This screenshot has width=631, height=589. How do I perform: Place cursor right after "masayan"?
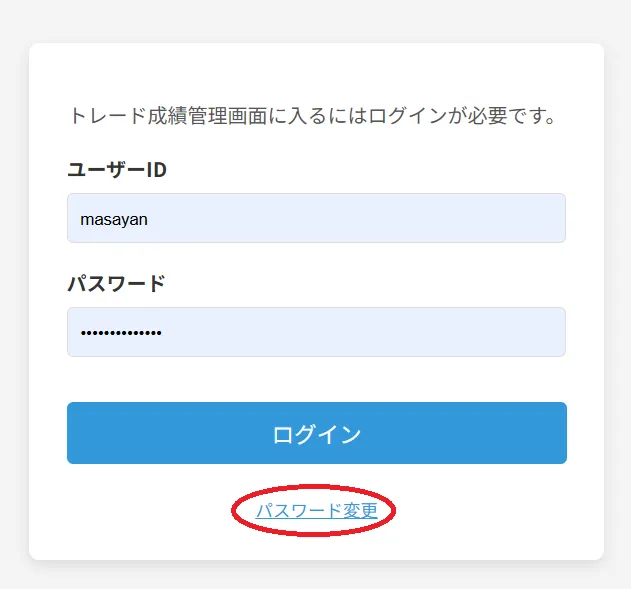pos(150,219)
